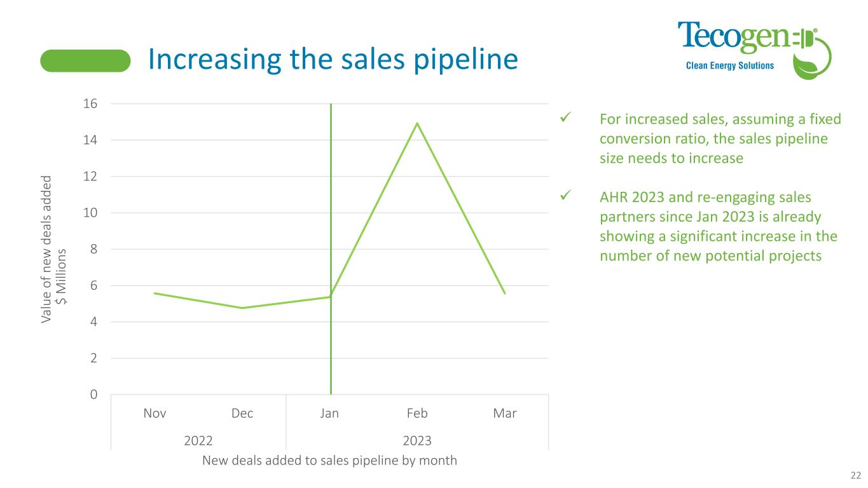
Task: Click the first checkmark bullet
Action: click(563, 119)
